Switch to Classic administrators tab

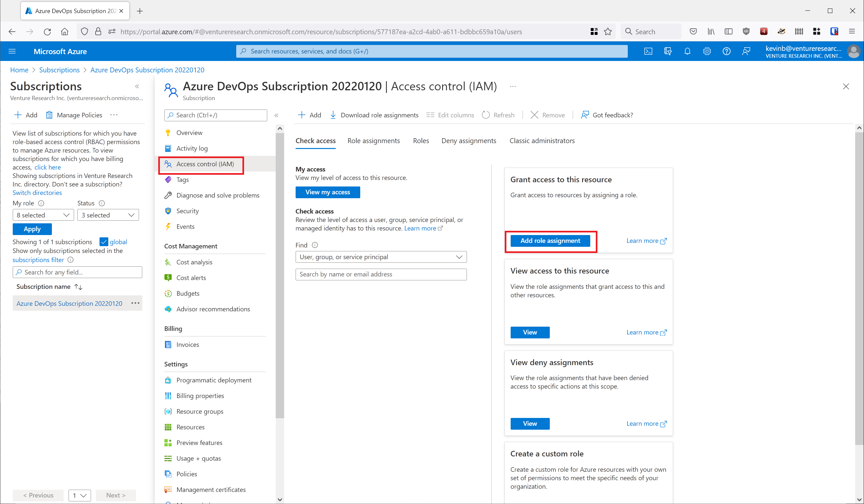542,141
